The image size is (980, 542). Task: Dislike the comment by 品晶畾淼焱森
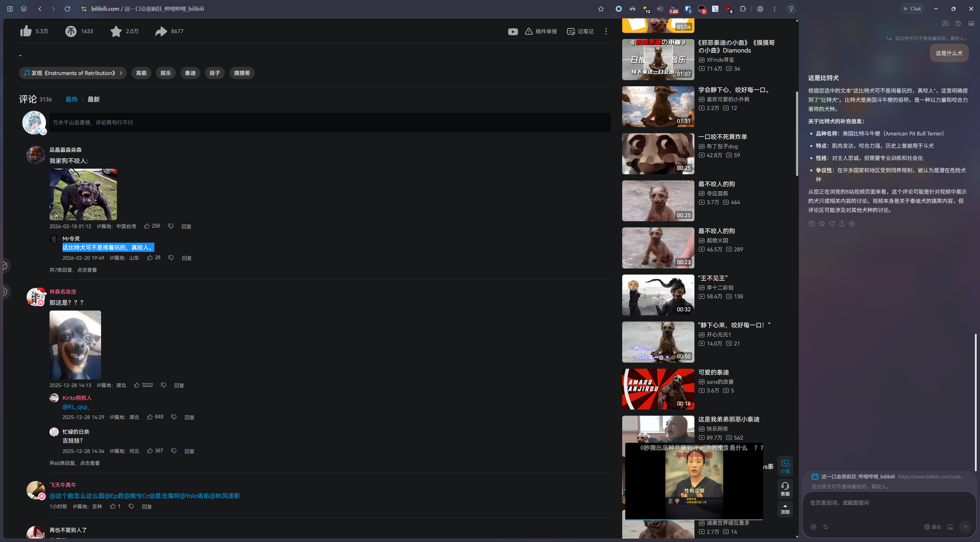[x=171, y=226]
